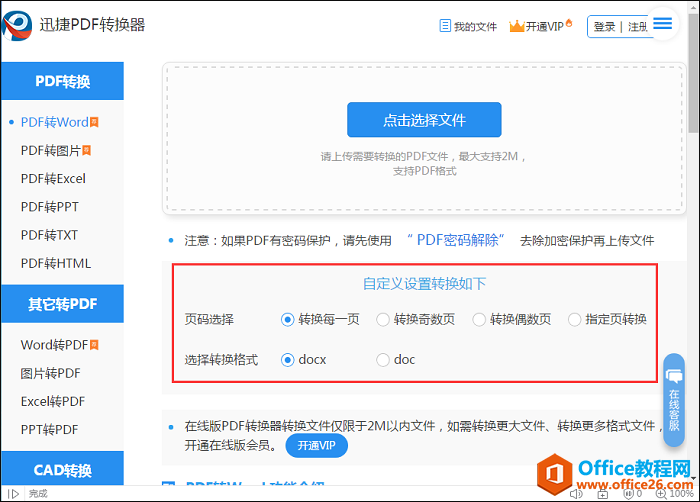Click the 迅捷PDF转换器 logo icon
Screen dimensions: 700x502
[15, 26]
